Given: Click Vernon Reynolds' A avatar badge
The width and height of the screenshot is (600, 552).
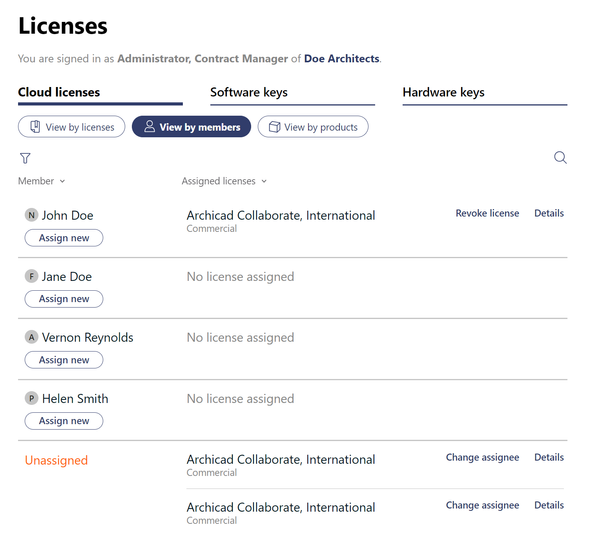Looking at the screenshot, I should click(x=31, y=337).
